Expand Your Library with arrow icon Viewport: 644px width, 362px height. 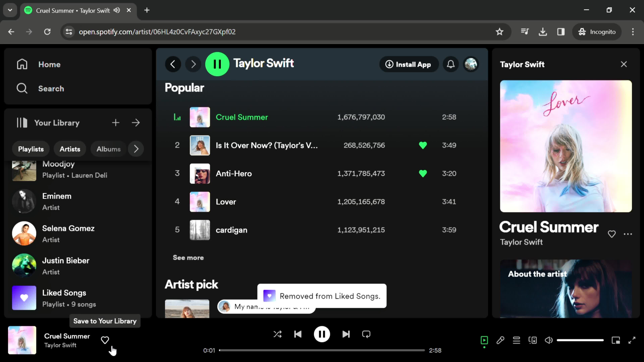tap(136, 123)
